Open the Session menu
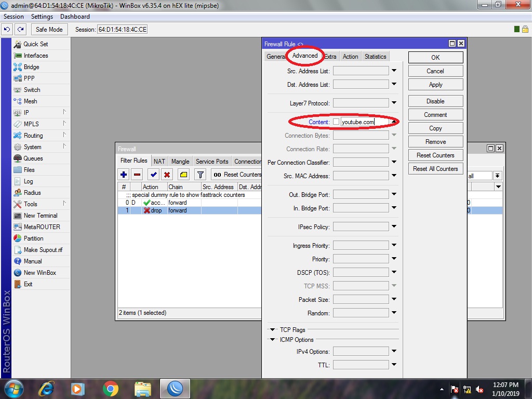Screen dimensions: 532x399 (x=14, y=17)
